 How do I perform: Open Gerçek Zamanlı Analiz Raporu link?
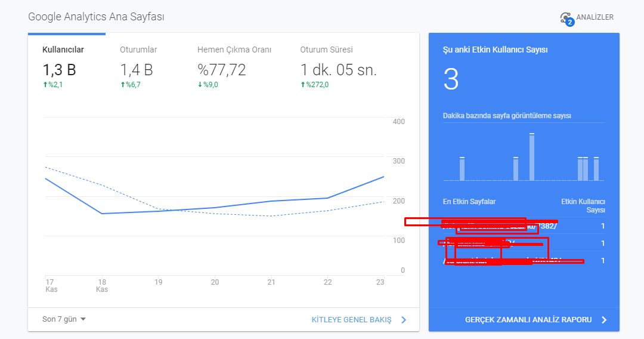point(528,320)
